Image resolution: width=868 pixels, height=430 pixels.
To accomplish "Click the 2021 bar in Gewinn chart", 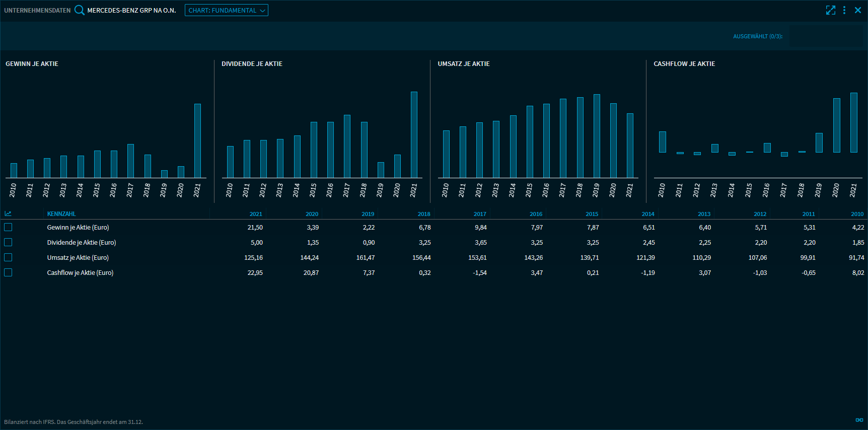I will tap(198, 141).
